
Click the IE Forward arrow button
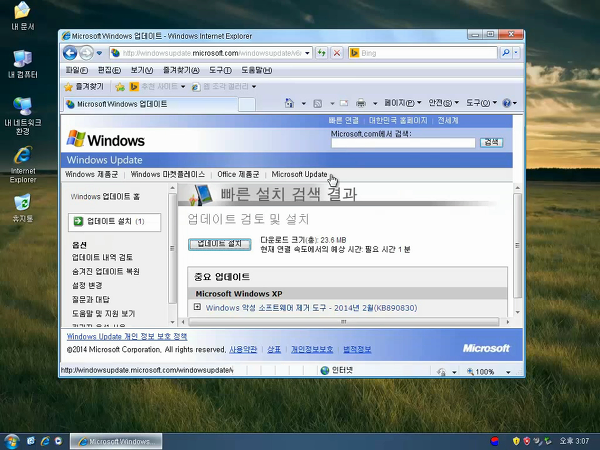(x=86, y=53)
